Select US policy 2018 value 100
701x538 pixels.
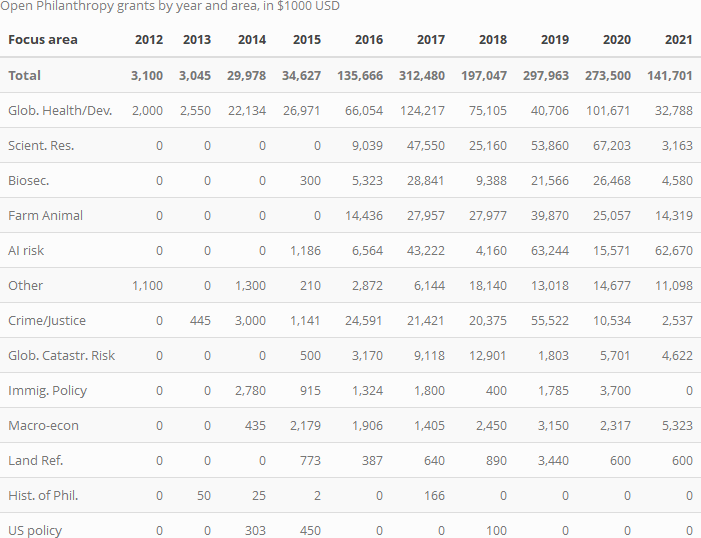(496, 530)
